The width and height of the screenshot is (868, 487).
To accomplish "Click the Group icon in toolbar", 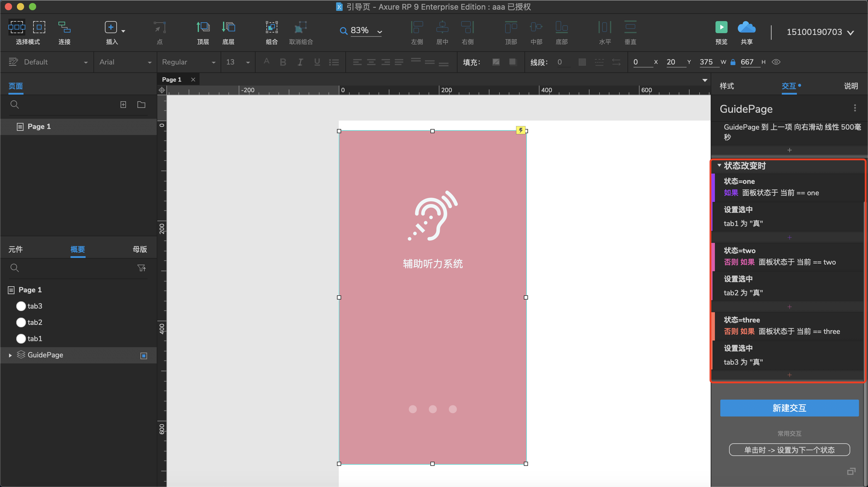I will (x=271, y=27).
